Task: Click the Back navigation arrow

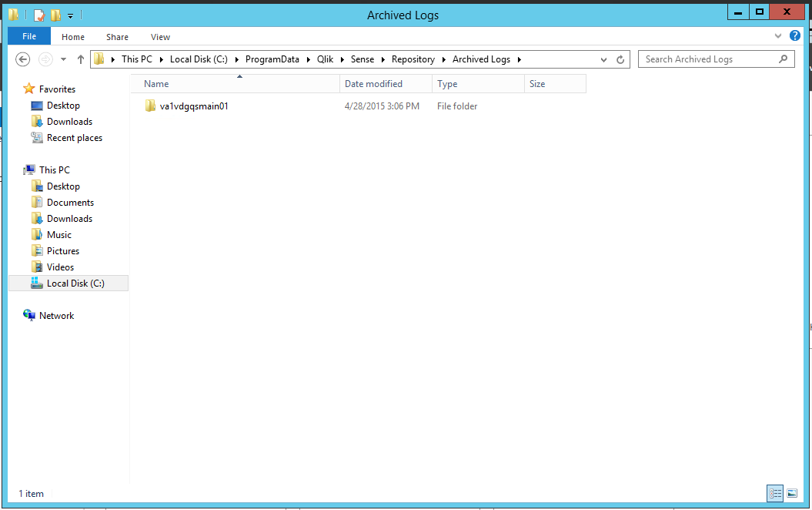Action: 23,59
